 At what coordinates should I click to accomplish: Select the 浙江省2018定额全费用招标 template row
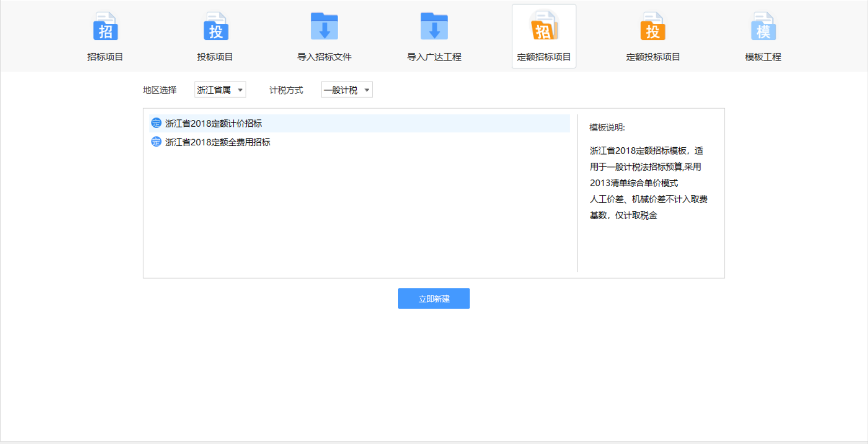pyautogui.click(x=359, y=142)
